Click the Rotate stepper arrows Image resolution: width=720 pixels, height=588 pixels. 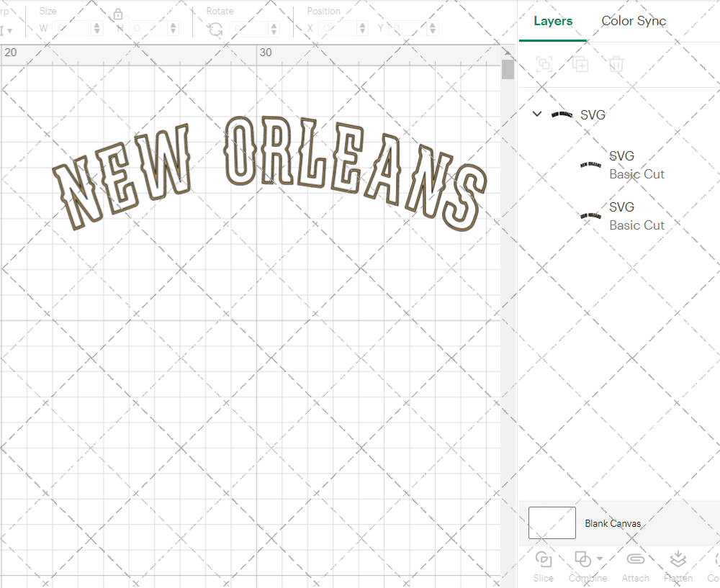click(274, 29)
